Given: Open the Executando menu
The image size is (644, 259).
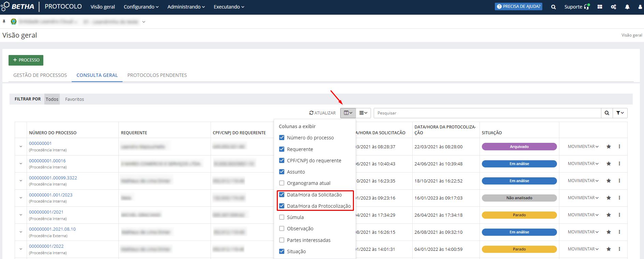Looking at the screenshot, I should click(229, 7).
